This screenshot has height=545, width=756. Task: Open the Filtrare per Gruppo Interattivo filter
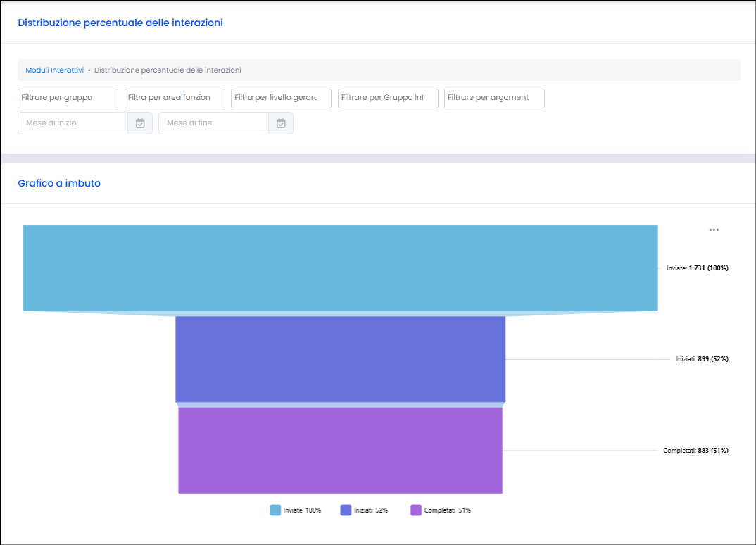pyautogui.click(x=388, y=99)
